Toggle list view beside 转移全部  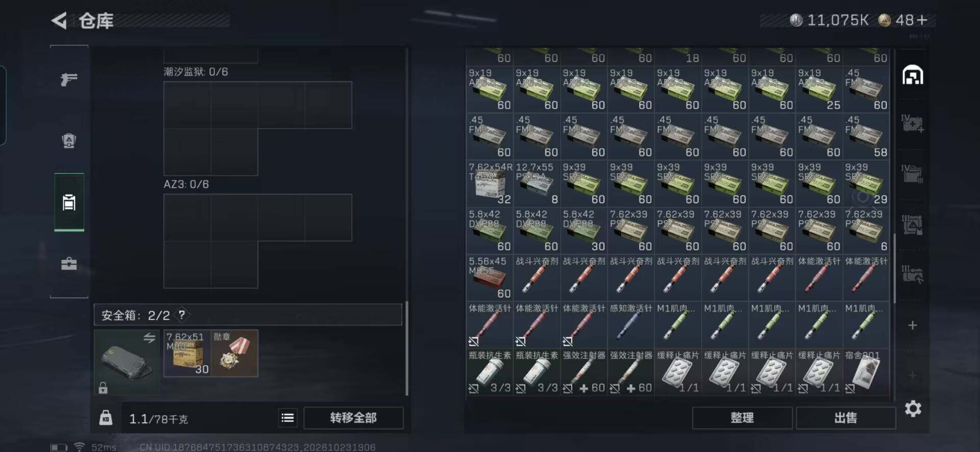[287, 418]
